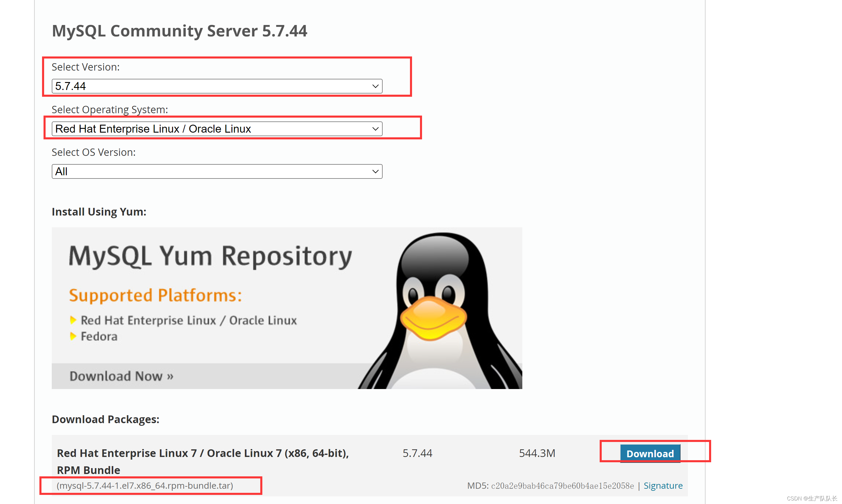Open the Select Operating System dropdown

click(217, 129)
